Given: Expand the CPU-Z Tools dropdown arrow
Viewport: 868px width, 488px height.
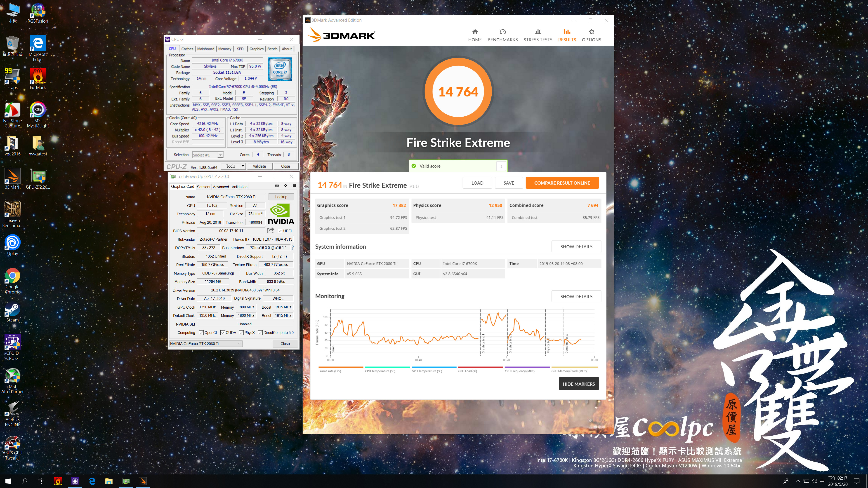Looking at the screenshot, I should click(243, 166).
